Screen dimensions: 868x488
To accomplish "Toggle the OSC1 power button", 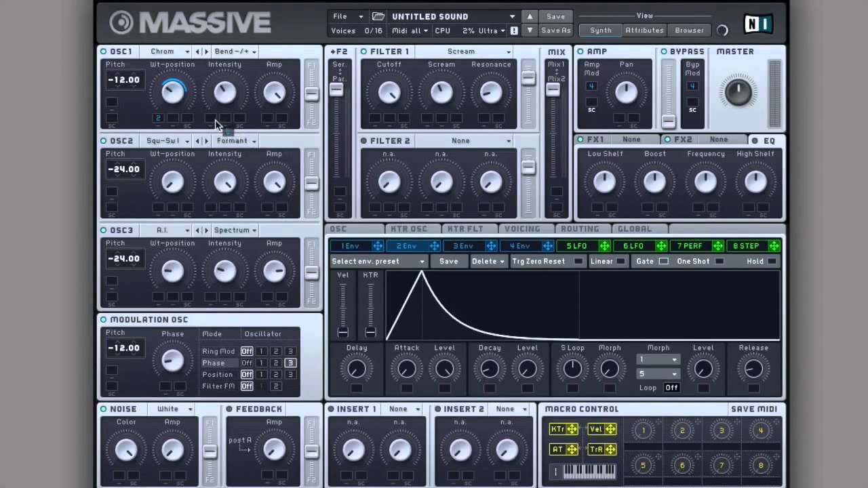I will coord(104,52).
